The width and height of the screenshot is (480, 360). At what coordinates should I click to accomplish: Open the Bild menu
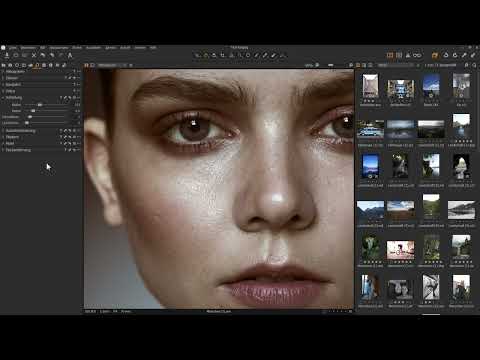coord(42,48)
